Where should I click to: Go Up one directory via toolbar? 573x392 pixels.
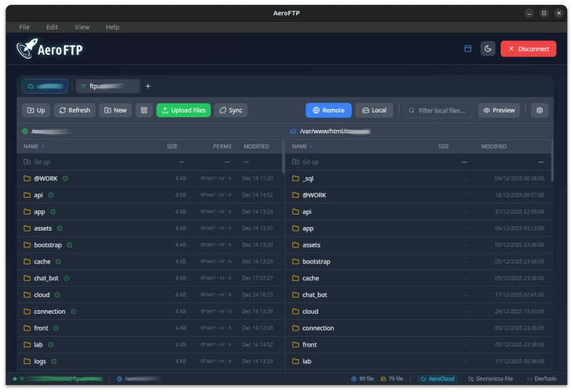[x=36, y=110]
